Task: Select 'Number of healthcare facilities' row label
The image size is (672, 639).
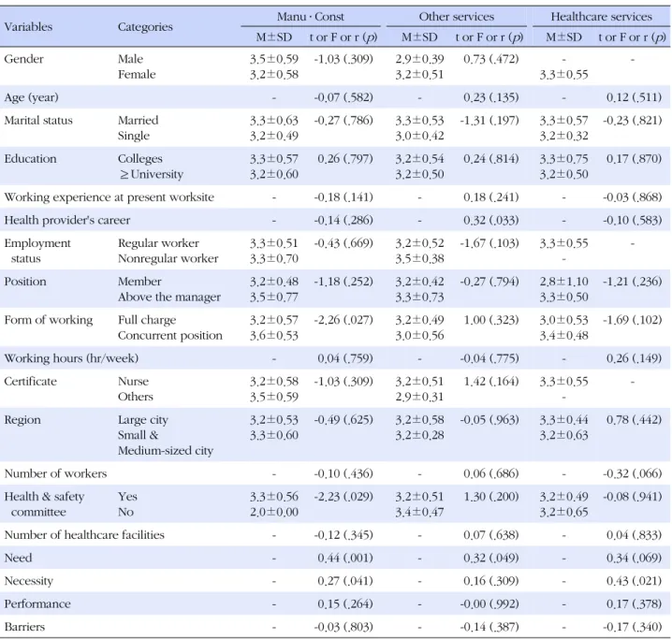Action: coord(84,535)
